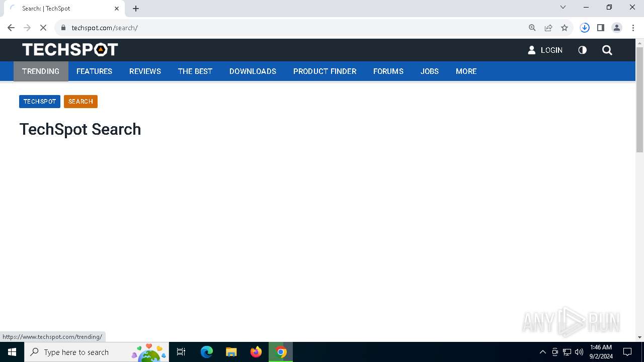Click the TechSpot Search heading text
Viewport: 644px width, 362px height.
tap(80, 129)
